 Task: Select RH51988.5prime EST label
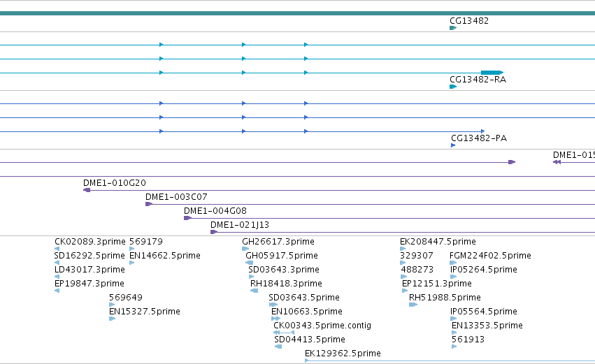[445, 298]
